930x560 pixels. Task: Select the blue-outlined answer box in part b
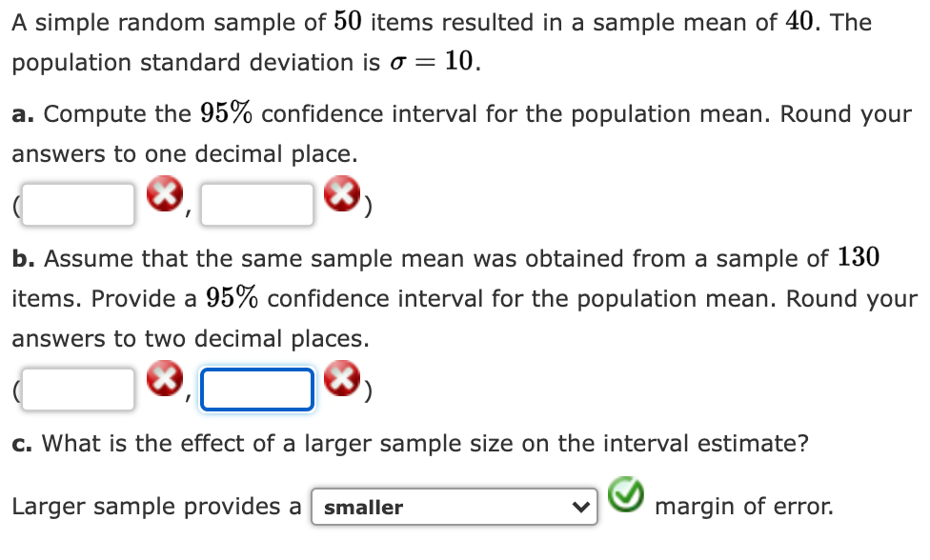(x=255, y=388)
